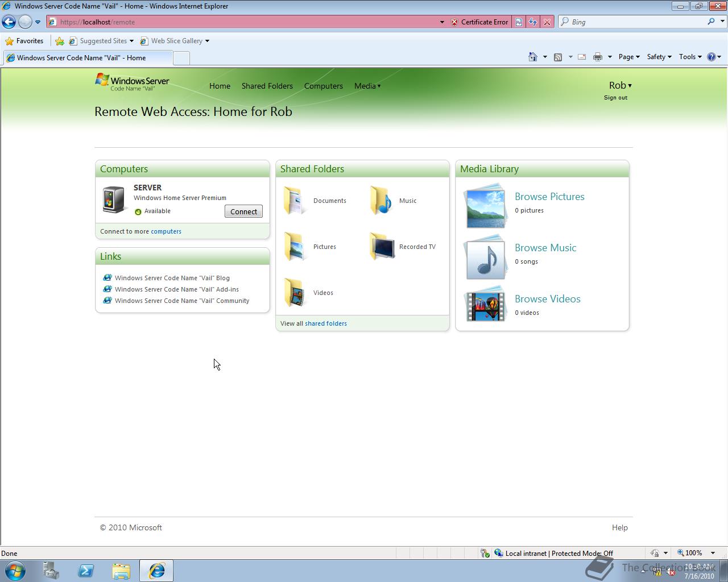Click the Sign out link

coord(615,98)
